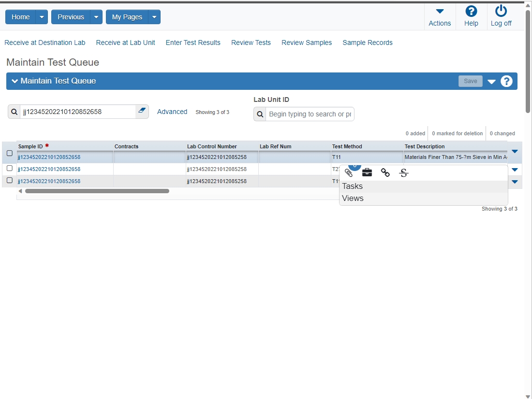Open row actions arrow for Materials Finer row
Screen dimensions: 532x399
point(515,152)
